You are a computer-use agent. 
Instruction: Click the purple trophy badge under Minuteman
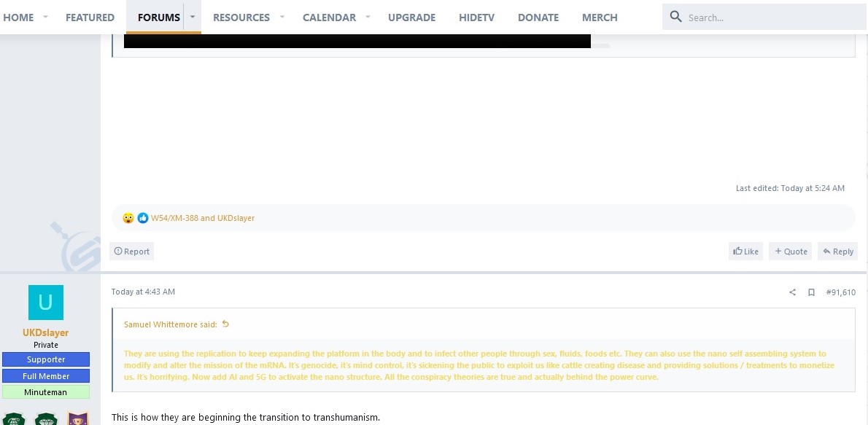point(77,419)
